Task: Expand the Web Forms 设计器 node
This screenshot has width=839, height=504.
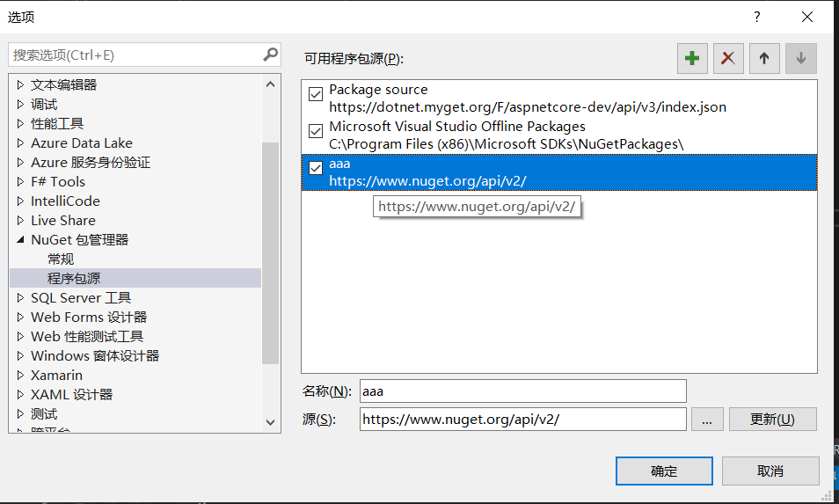Action: 20,318
